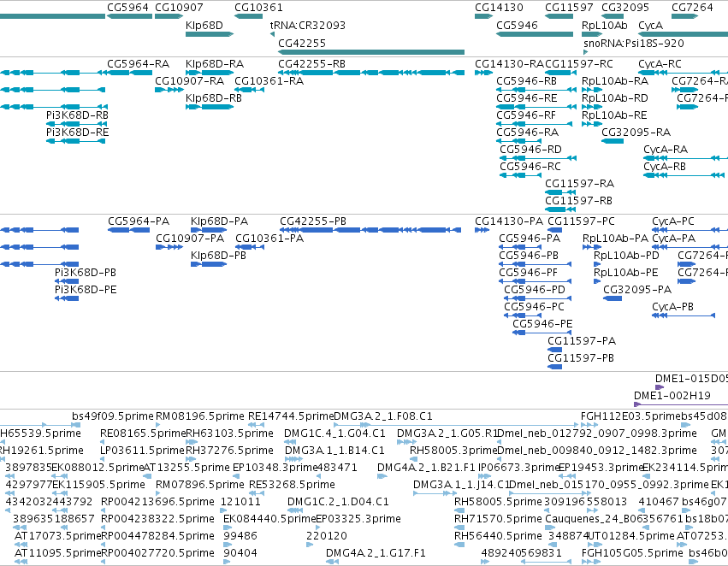Click the CG10907-PA protein label
This screenshot has width=728, height=566.
190,238
